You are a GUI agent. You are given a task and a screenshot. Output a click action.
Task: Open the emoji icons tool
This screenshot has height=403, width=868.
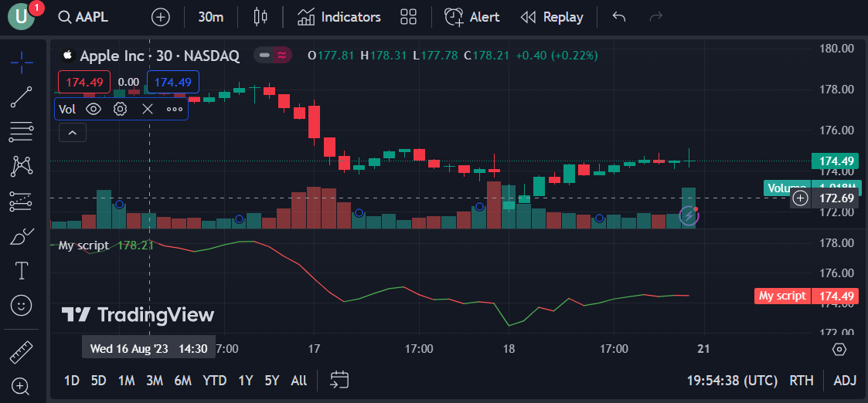pos(22,305)
